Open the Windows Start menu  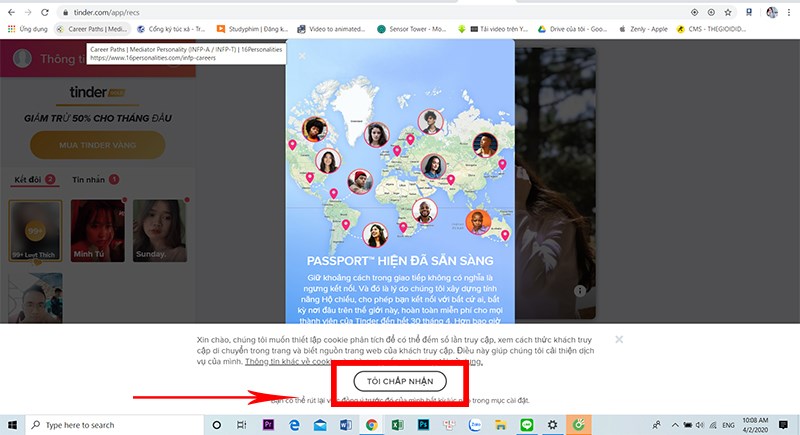coord(12,425)
